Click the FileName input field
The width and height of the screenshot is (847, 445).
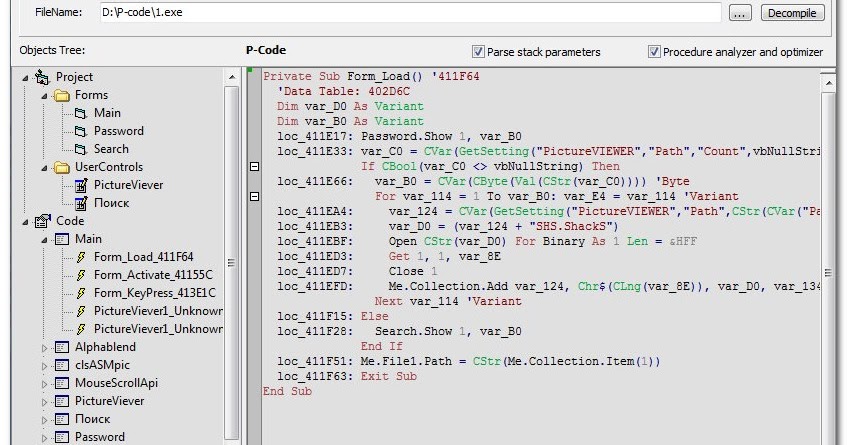[x=410, y=12]
